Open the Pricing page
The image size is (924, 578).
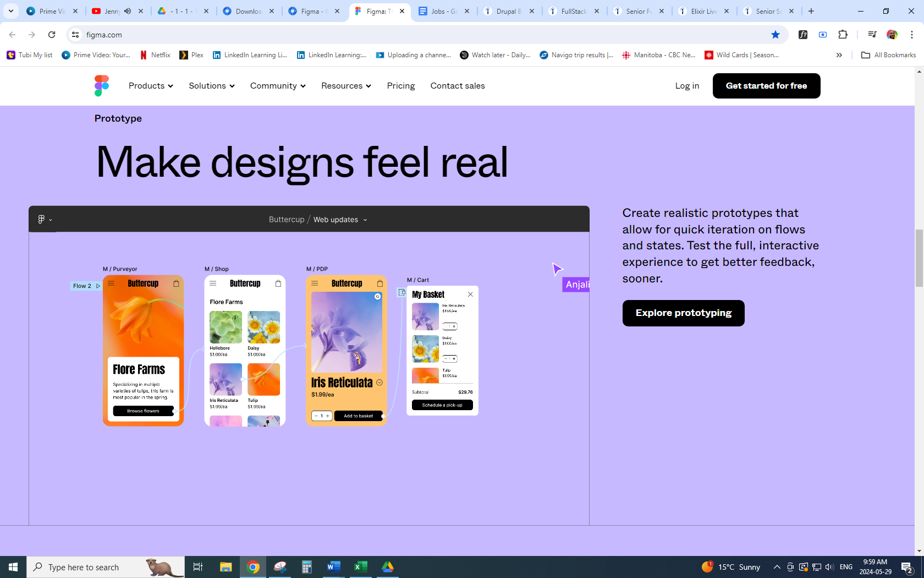click(400, 86)
